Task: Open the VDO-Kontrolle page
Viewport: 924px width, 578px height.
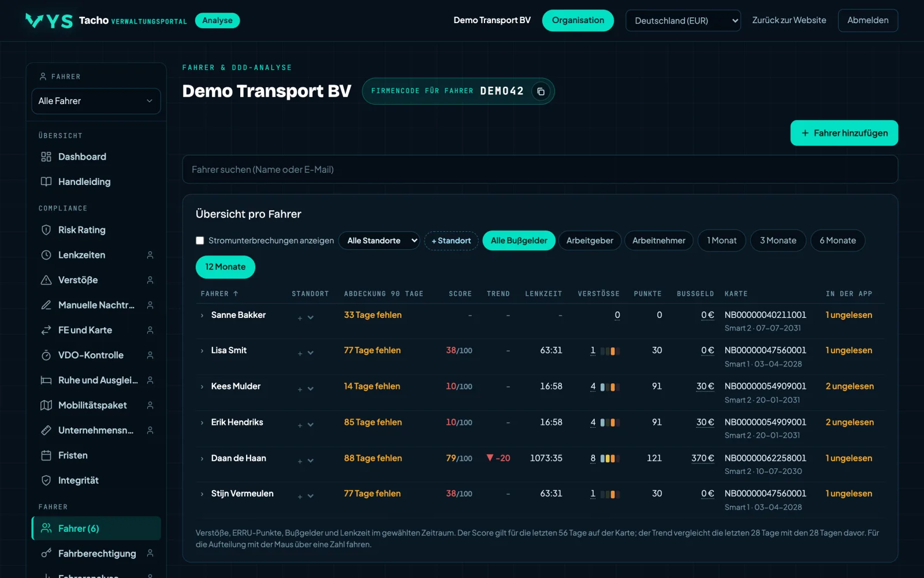Action: (x=96, y=355)
